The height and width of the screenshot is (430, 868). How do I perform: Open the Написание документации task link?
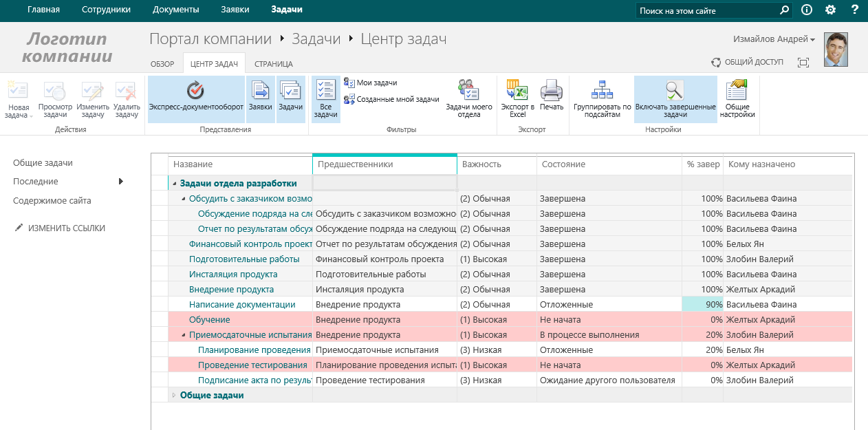pyautogui.click(x=242, y=305)
